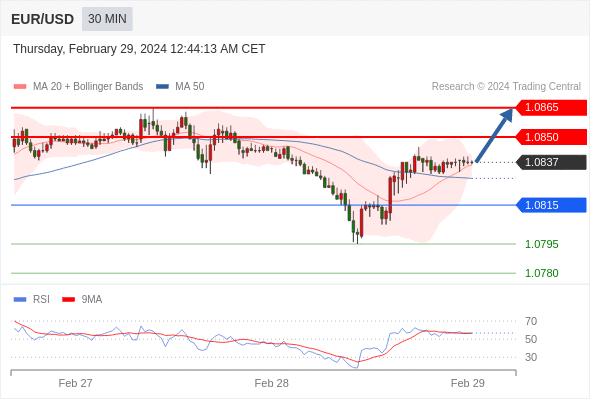Viewport: 590px width, 400px height.
Task: Click the 1.0850 red resistance price tag
Action: pos(551,137)
